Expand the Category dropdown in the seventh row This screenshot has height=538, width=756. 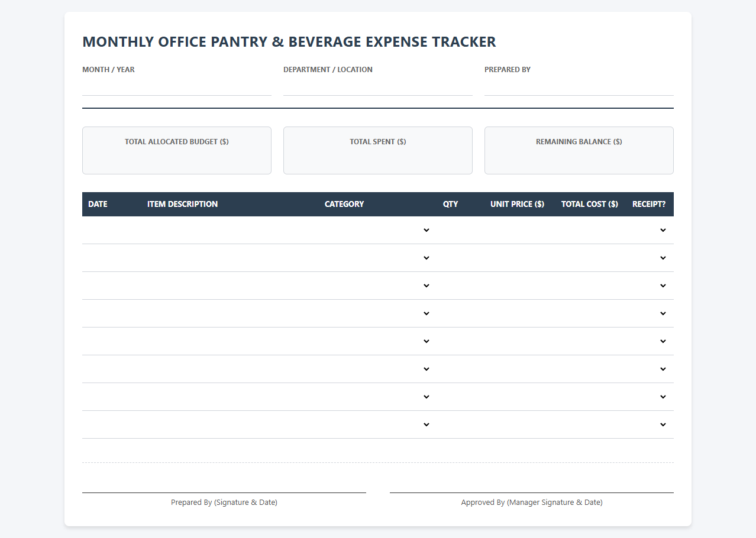[x=378, y=397]
